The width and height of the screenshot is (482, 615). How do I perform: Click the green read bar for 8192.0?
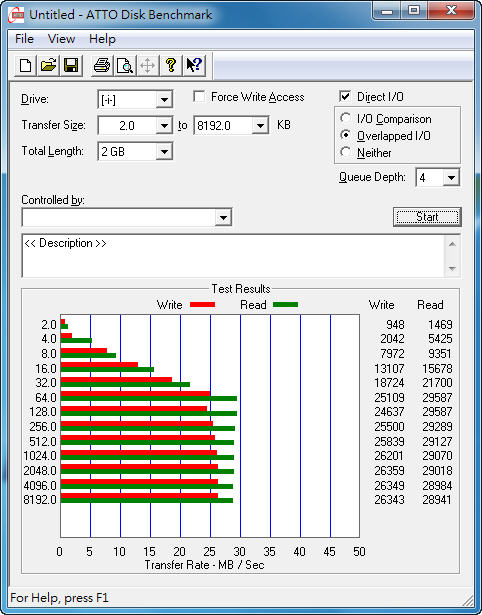147,500
